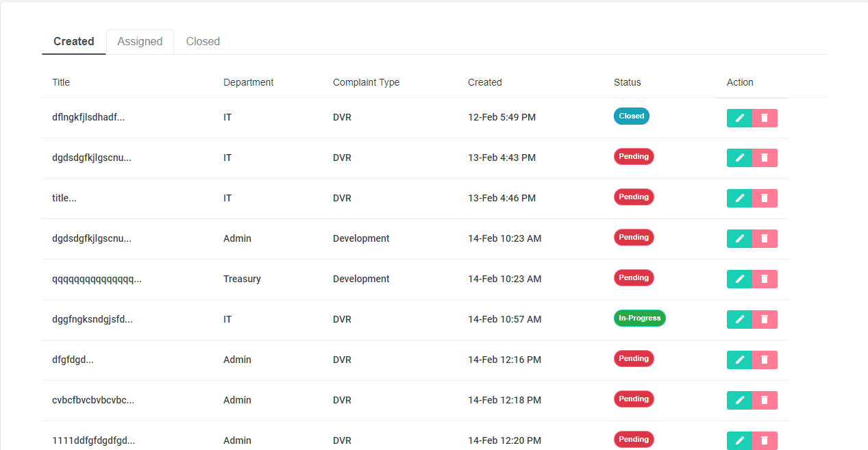Delete the cvbcfbvcbvbcvbc... complaint row

pos(765,401)
